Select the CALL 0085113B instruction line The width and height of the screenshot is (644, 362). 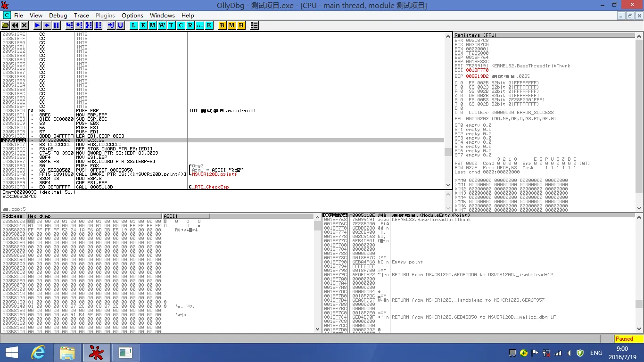[223, 187]
